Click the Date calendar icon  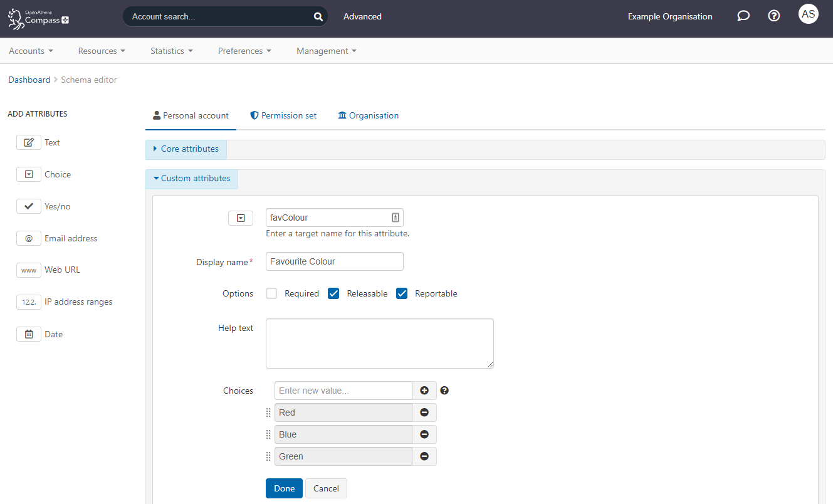pos(29,334)
